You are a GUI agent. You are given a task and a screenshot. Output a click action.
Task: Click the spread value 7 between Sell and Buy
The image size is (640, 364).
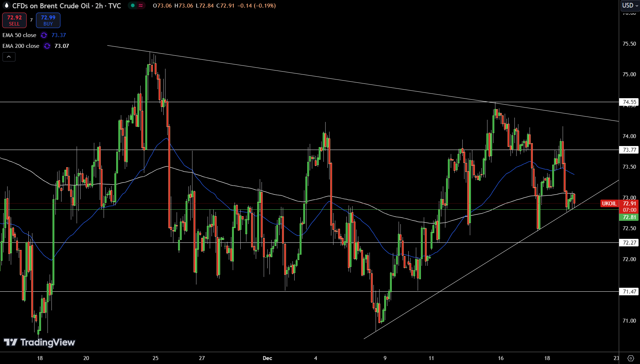click(x=31, y=20)
